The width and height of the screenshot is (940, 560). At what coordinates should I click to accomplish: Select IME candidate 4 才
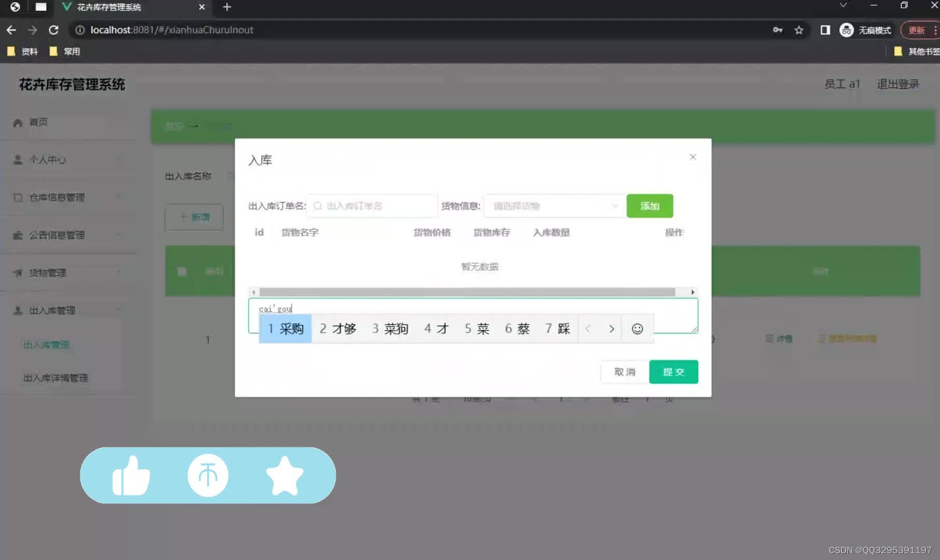coord(436,329)
